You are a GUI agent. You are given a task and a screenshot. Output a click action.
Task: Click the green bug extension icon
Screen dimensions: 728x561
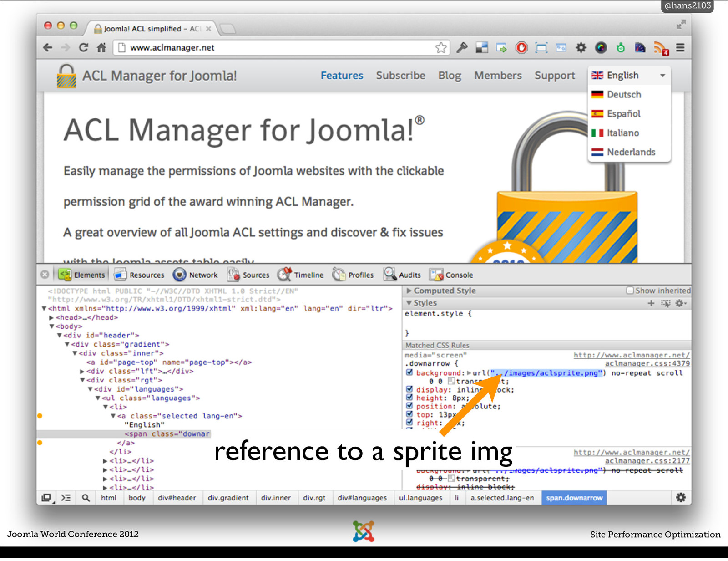point(621,47)
